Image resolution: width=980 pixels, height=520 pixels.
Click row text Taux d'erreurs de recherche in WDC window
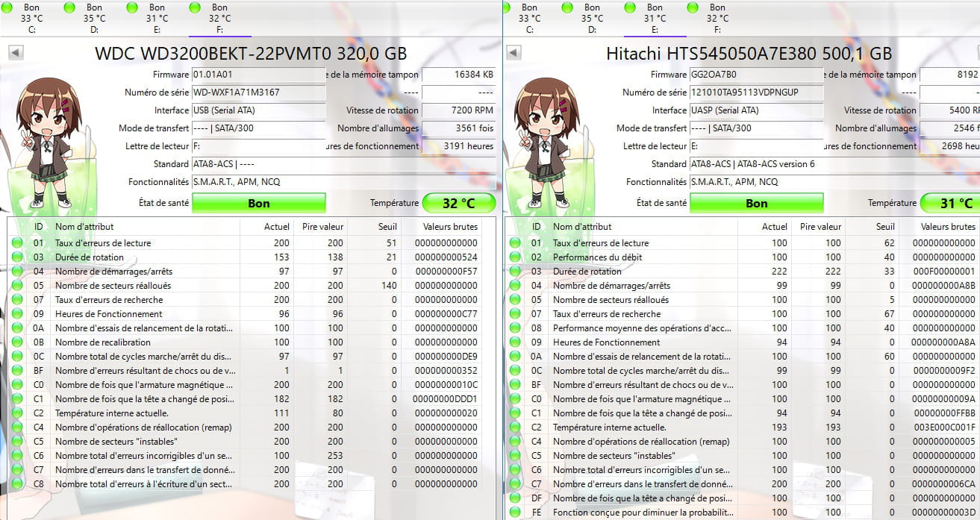tap(109, 299)
